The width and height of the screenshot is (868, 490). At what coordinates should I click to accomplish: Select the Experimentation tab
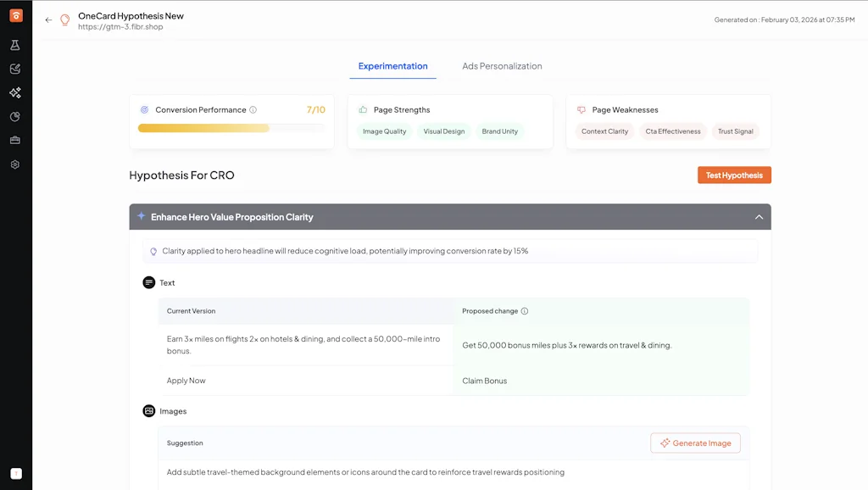392,65
